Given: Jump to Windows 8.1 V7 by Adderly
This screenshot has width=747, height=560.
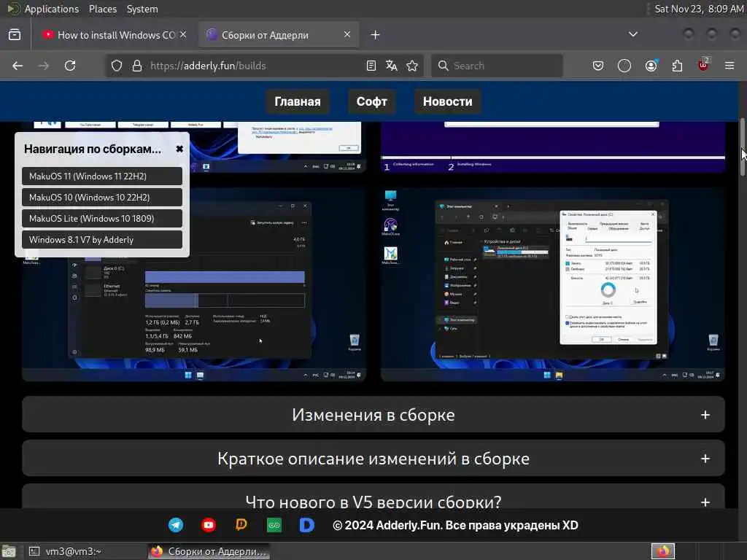Looking at the screenshot, I should 102,239.
